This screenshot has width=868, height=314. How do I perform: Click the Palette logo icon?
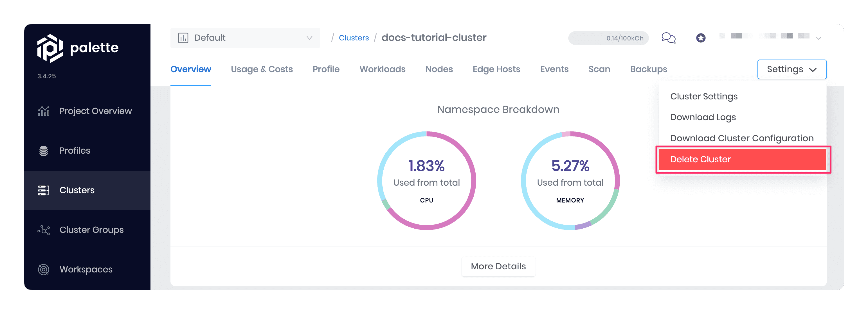tap(50, 48)
